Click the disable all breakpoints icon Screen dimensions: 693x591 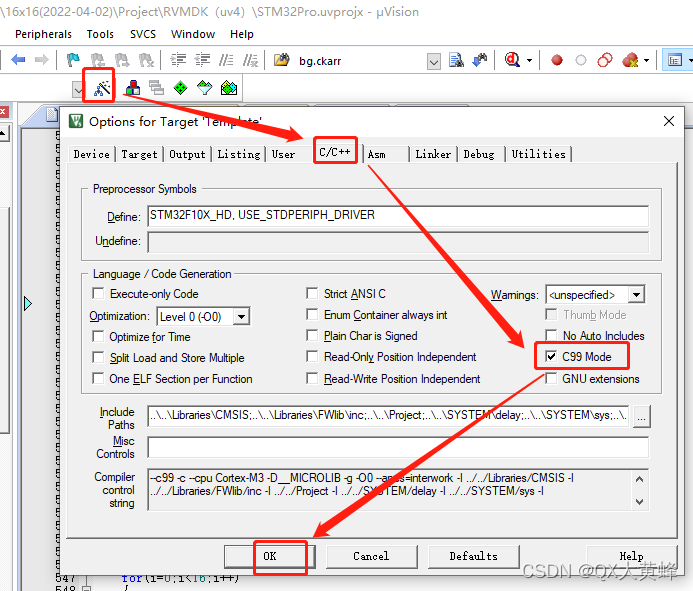[605, 60]
